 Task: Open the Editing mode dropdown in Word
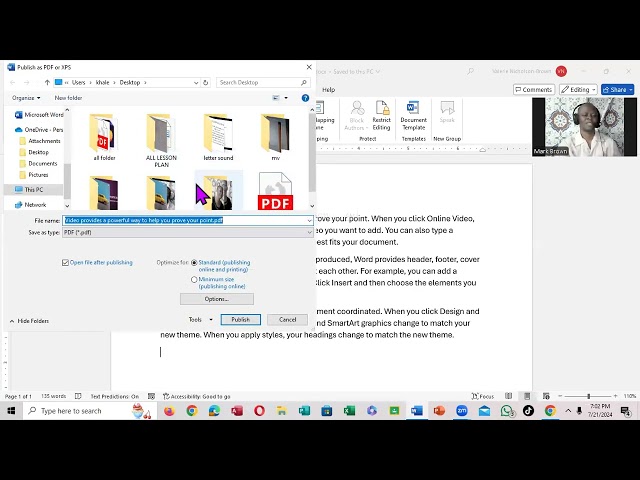pyautogui.click(x=578, y=89)
